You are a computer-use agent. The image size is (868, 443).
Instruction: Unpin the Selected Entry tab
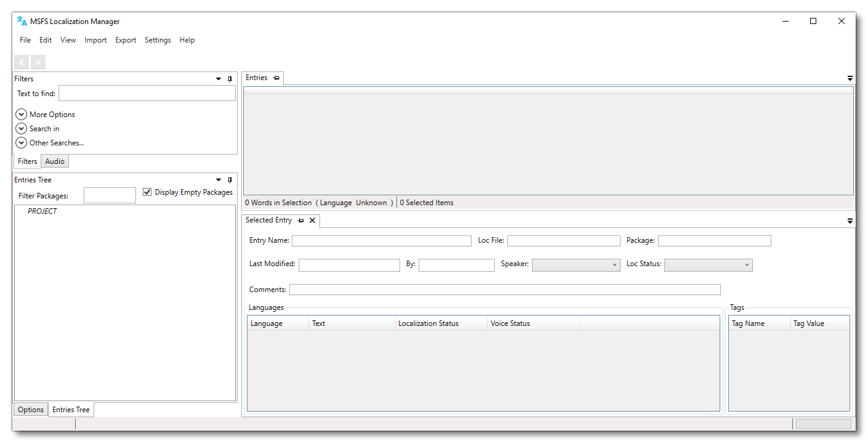[300, 221]
